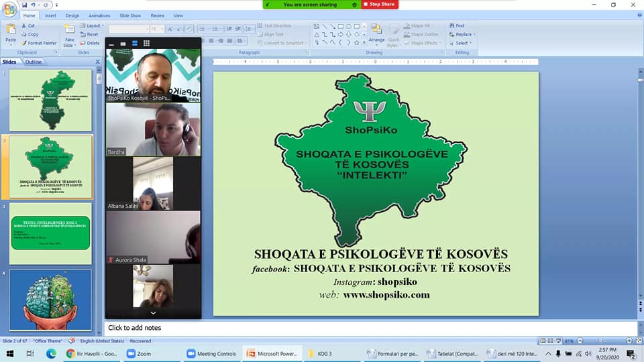Click the Paste clipboard icon

11,30
